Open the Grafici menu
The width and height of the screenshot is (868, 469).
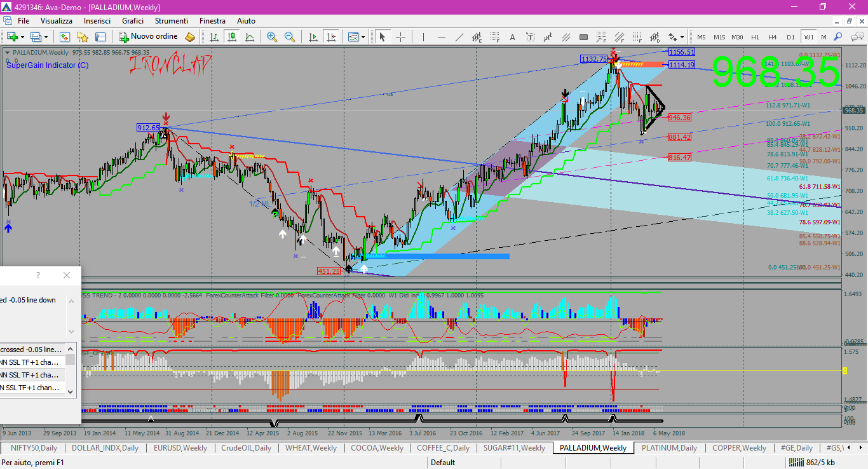pos(133,21)
